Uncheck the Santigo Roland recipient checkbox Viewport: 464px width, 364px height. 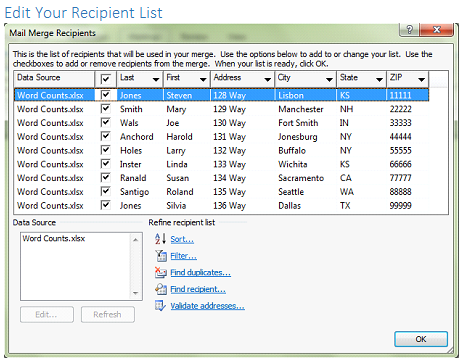click(x=105, y=191)
